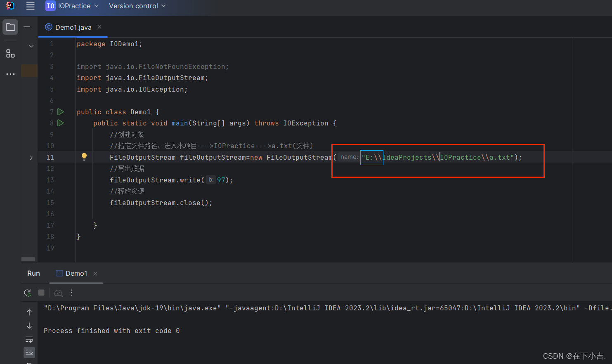
Task: Open the IntelliJ IDEA logo menu
Action: [10, 6]
